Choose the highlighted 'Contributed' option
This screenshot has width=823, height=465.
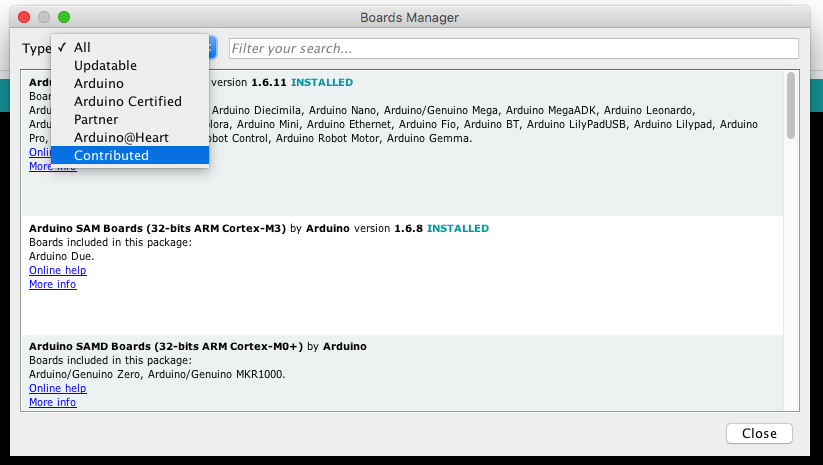(130, 155)
